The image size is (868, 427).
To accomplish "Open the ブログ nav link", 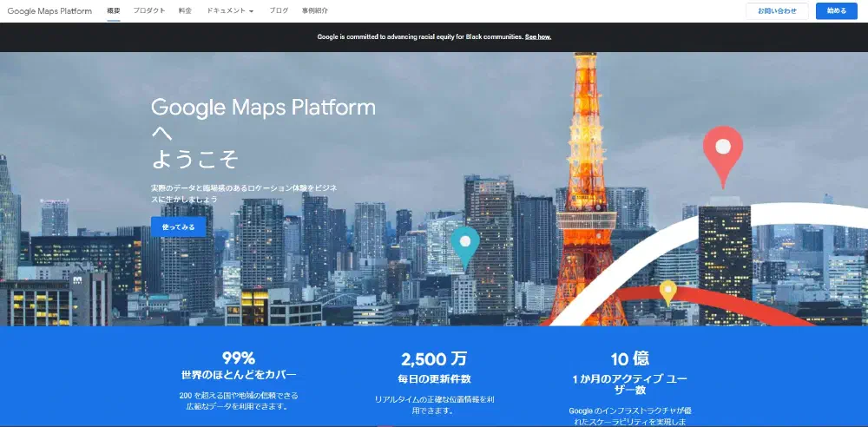I will point(279,10).
